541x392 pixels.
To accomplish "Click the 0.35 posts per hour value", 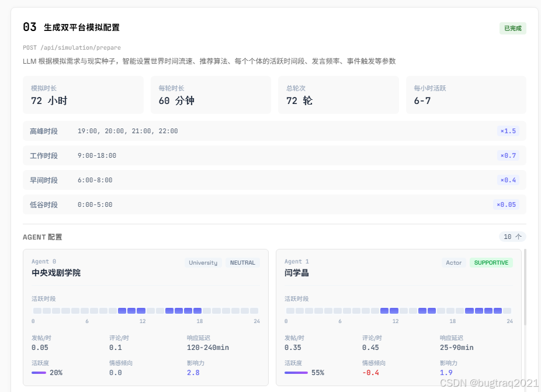I will [x=293, y=348].
